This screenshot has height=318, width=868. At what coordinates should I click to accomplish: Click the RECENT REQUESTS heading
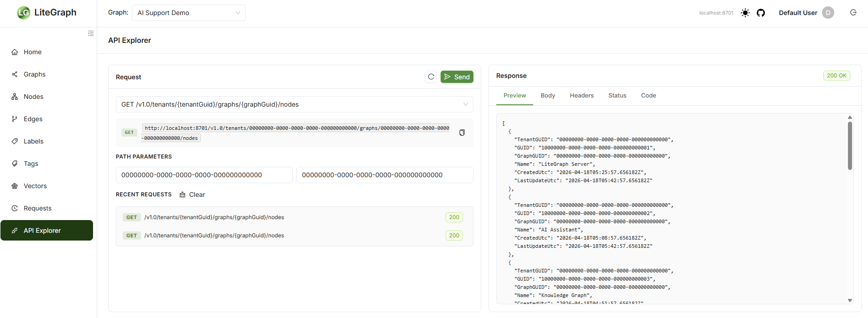(x=144, y=195)
